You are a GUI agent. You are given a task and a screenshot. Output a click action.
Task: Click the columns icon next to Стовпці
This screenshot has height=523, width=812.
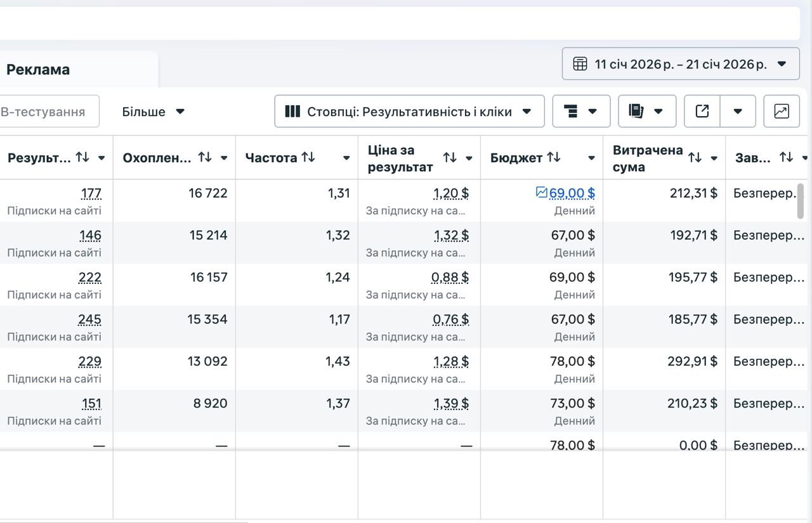point(292,112)
